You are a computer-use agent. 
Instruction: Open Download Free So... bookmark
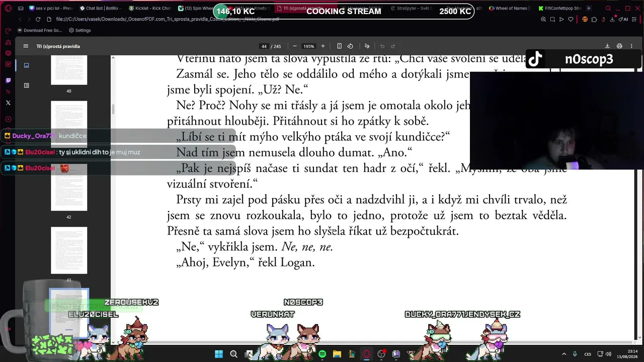click(x=39, y=30)
